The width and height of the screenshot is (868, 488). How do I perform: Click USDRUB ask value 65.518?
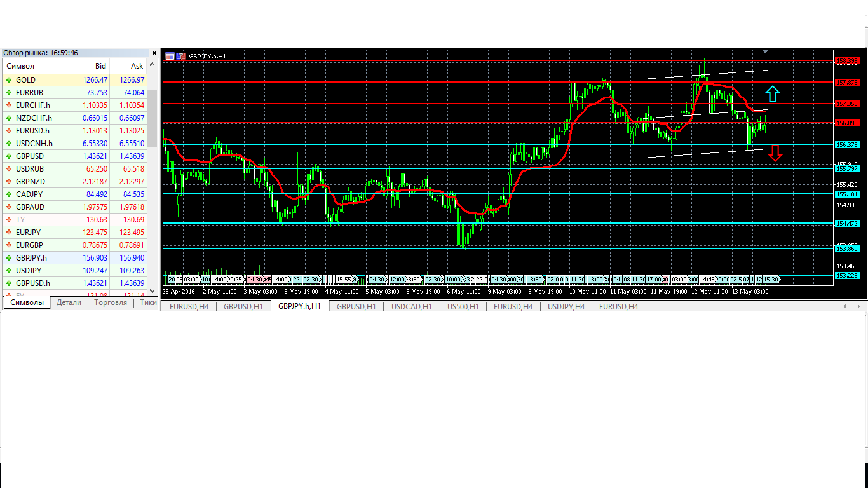[133, 169]
